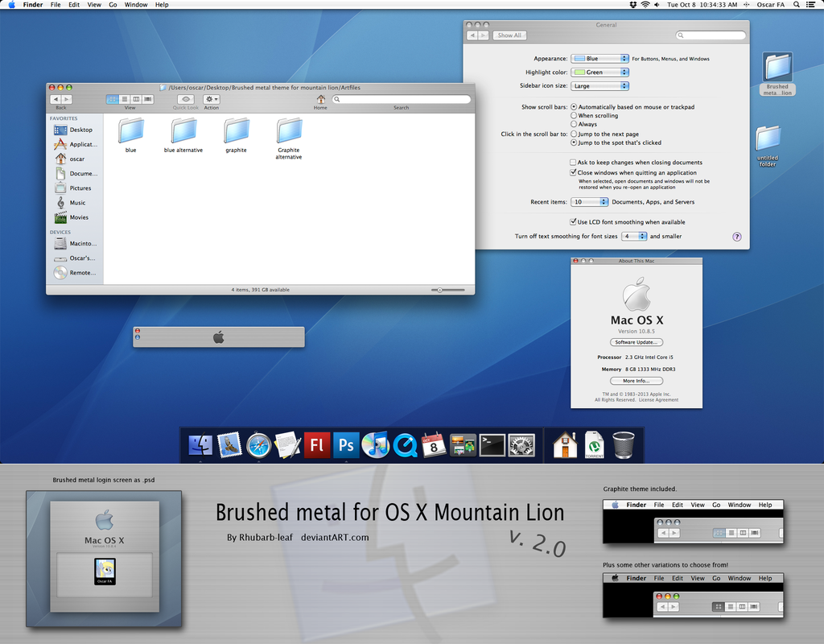Screen dimensions: 824x644
Task: Open Finder from the Dock
Action: click(200, 444)
